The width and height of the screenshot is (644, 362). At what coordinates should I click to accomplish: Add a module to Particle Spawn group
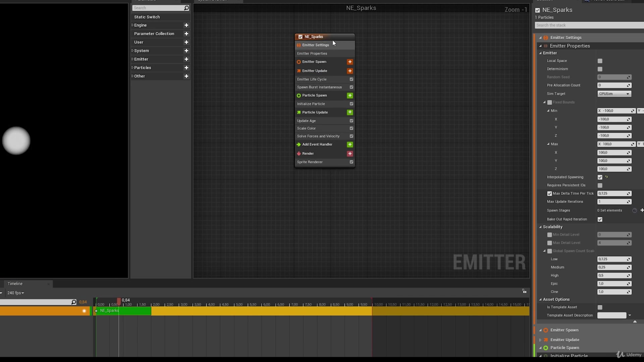(350, 96)
